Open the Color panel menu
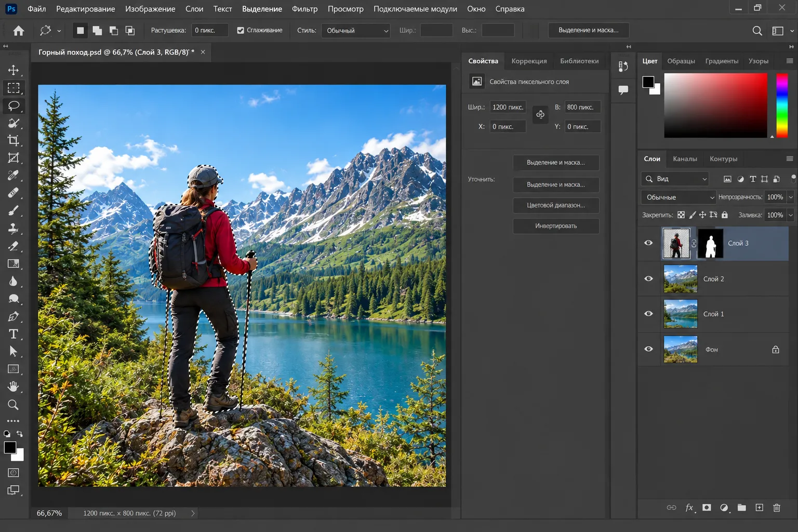This screenshot has height=532, width=798. pos(790,61)
